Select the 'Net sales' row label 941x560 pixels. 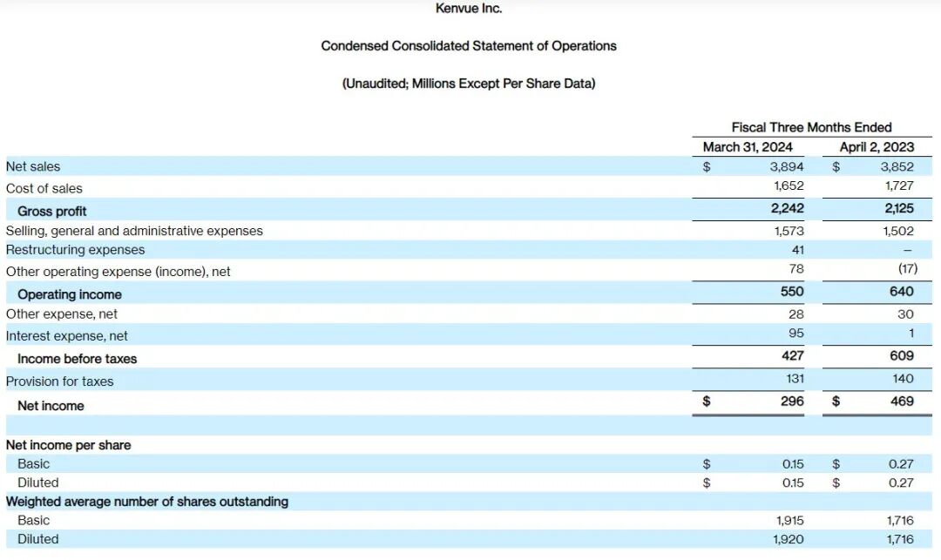click(x=33, y=166)
